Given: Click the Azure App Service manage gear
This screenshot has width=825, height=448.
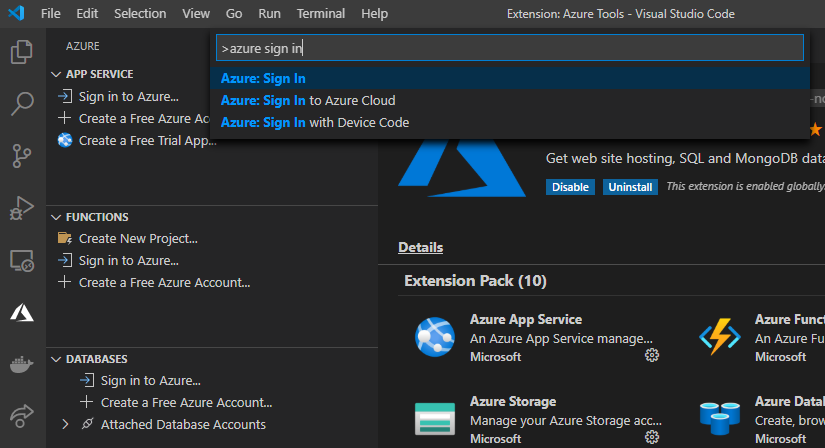Looking at the screenshot, I should (x=652, y=356).
